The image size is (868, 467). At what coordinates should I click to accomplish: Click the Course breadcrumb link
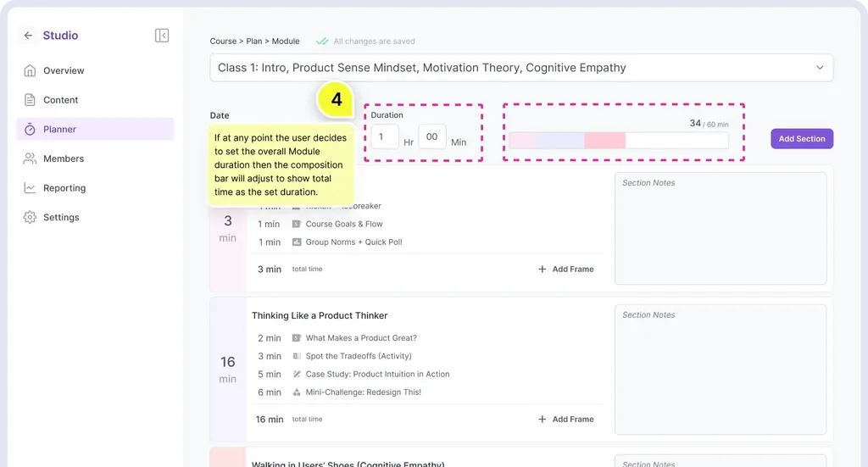coord(223,41)
